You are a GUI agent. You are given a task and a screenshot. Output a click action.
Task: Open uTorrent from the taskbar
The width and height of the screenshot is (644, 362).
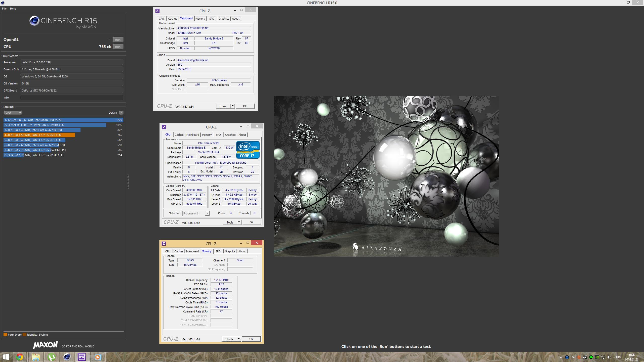pyautogui.click(x=51, y=357)
